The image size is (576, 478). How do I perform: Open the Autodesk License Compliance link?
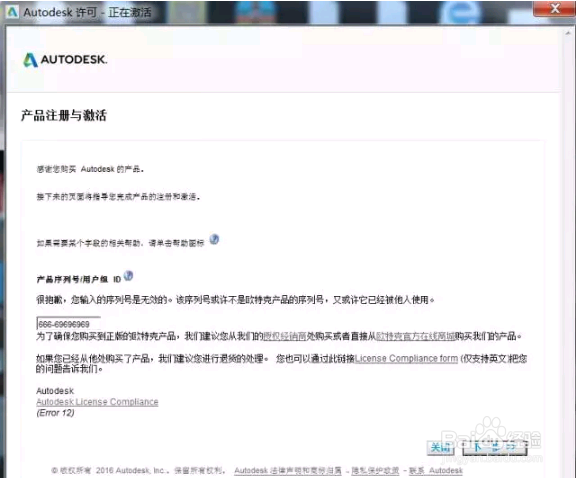pyautogui.click(x=97, y=402)
